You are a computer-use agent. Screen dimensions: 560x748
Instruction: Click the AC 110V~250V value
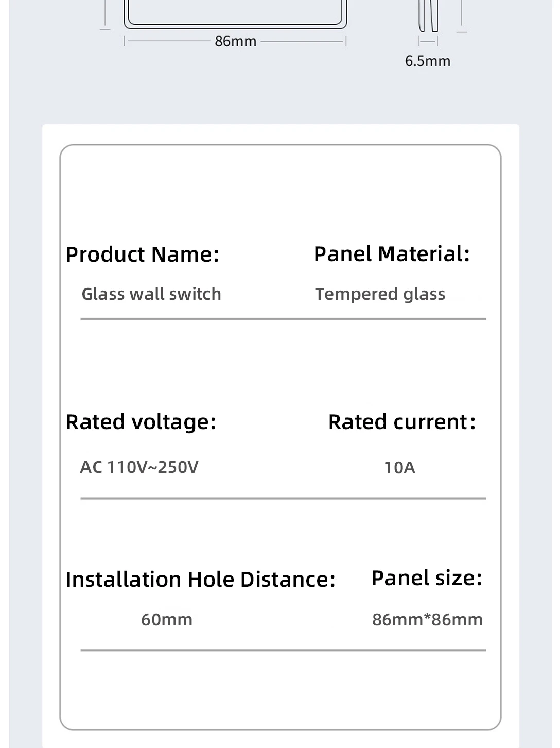pos(139,467)
